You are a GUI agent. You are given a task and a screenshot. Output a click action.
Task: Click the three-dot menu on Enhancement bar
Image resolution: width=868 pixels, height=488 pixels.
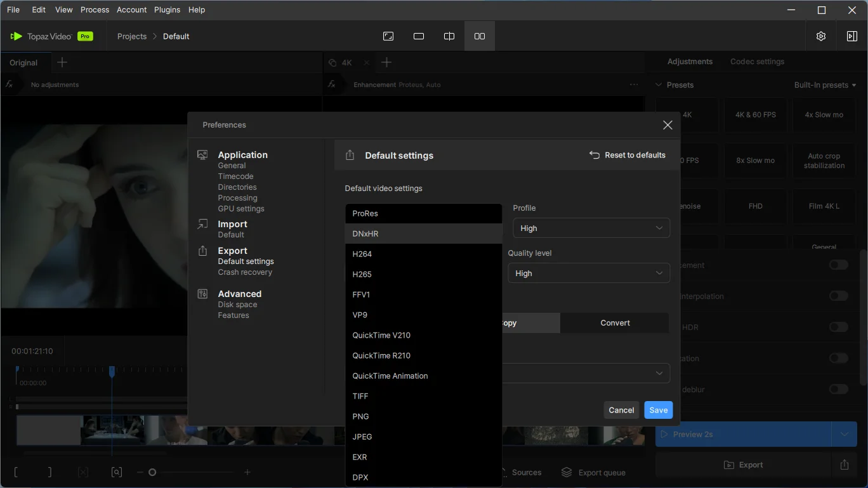point(634,84)
